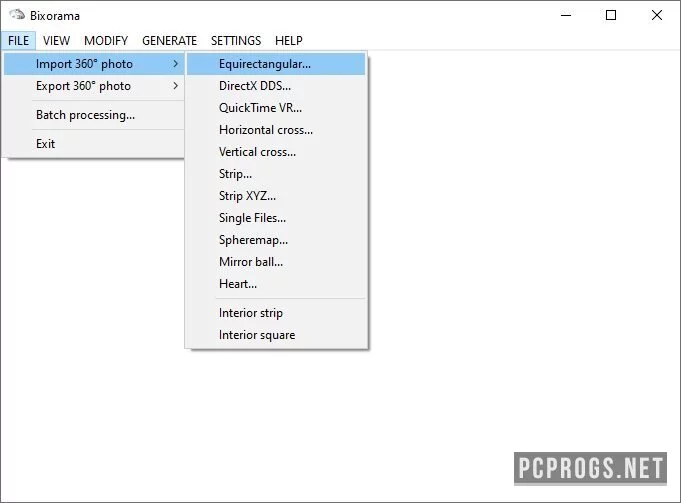This screenshot has width=681, height=503.
Task: Minimize the Bixorama window
Action: click(x=565, y=16)
